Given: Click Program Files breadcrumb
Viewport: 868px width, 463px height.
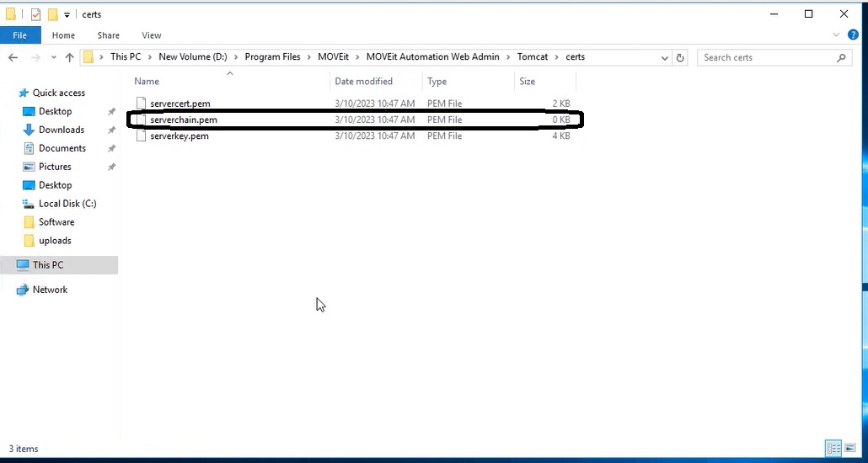Looking at the screenshot, I should click(x=272, y=56).
